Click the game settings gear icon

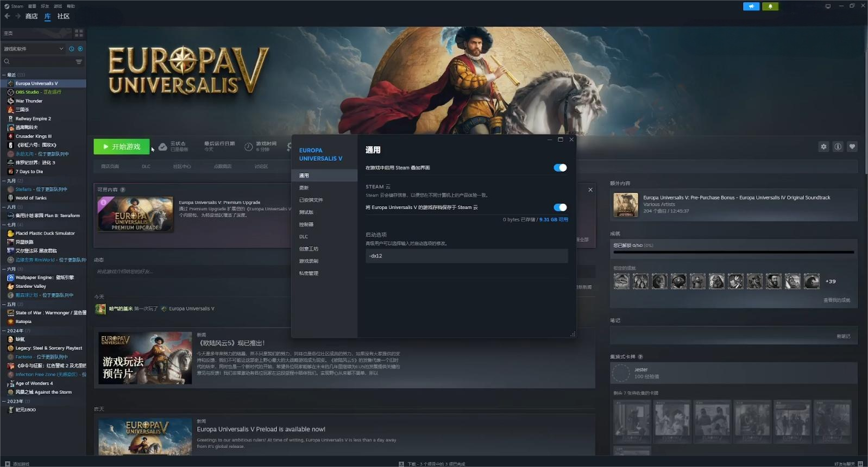click(823, 147)
